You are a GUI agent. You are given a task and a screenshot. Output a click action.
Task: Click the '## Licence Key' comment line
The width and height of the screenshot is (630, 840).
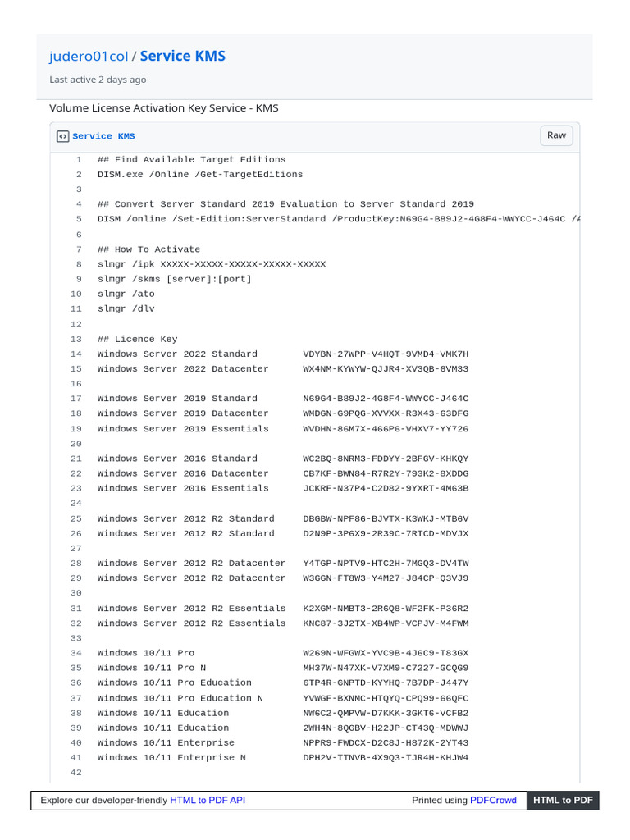(137, 339)
